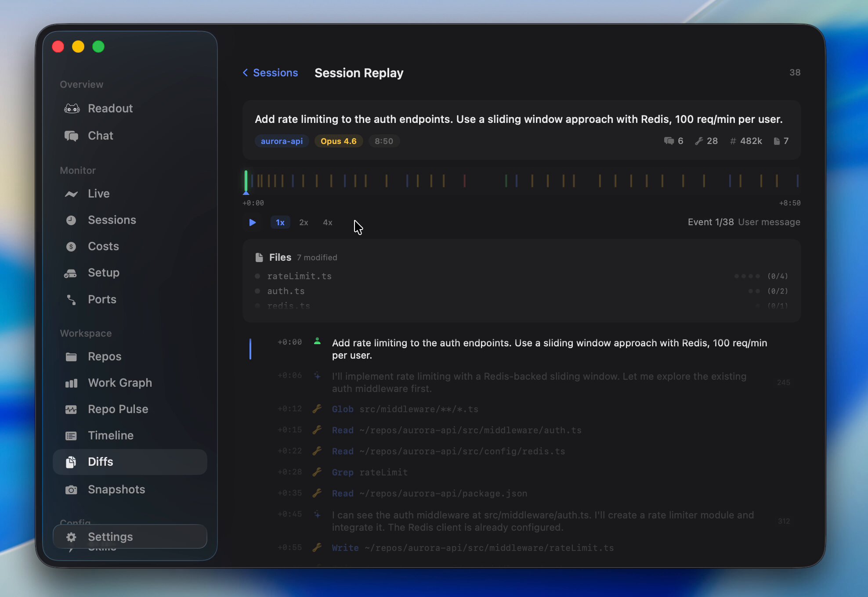The image size is (868, 597).
Task: Expand auth.ts in the Files list
Action: click(x=286, y=291)
